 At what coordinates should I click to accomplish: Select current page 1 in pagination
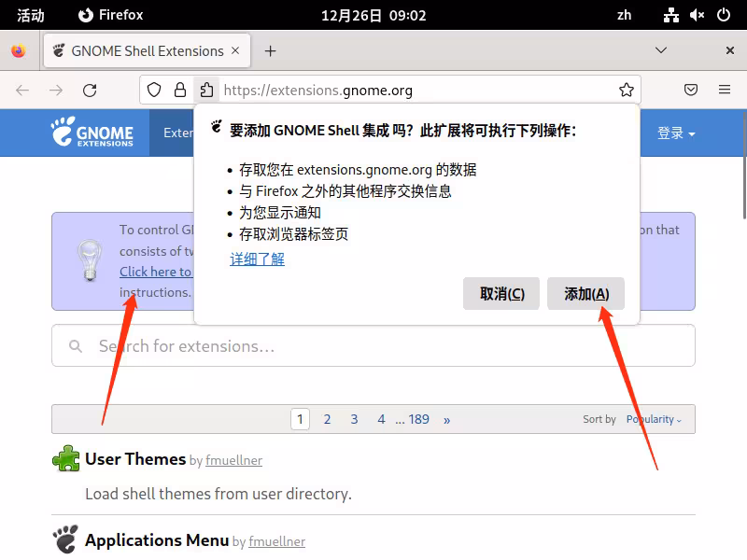pyautogui.click(x=300, y=419)
